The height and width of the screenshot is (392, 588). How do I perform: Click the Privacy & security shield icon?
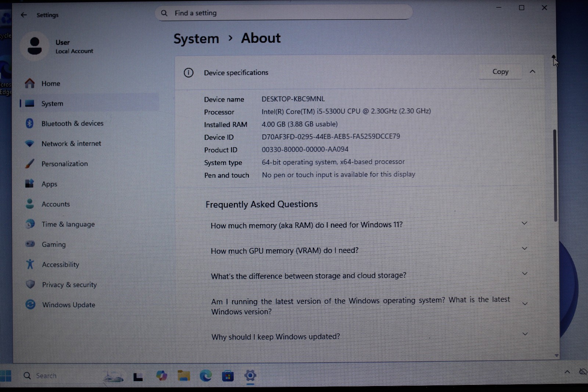tap(31, 284)
